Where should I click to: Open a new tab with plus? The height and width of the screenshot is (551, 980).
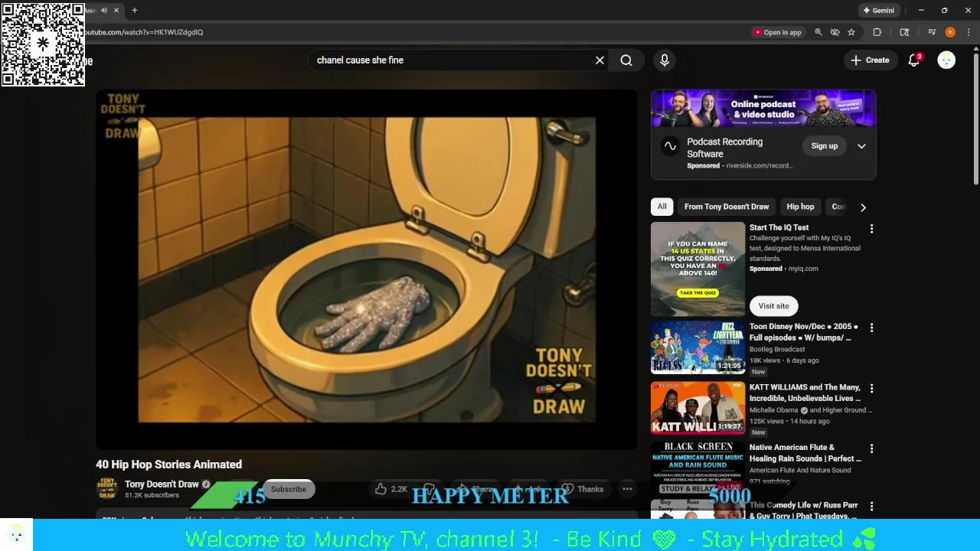click(135, 11)
